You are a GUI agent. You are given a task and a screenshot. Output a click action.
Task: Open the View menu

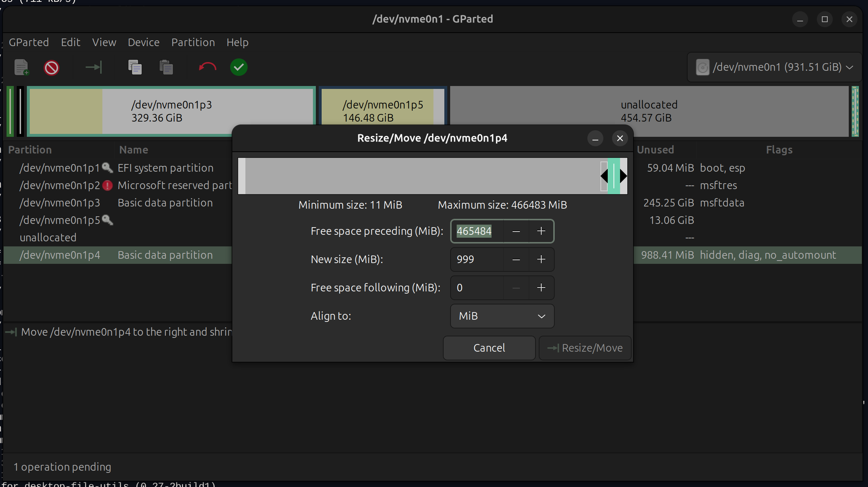pyautogui.click(x=104, y=42)
